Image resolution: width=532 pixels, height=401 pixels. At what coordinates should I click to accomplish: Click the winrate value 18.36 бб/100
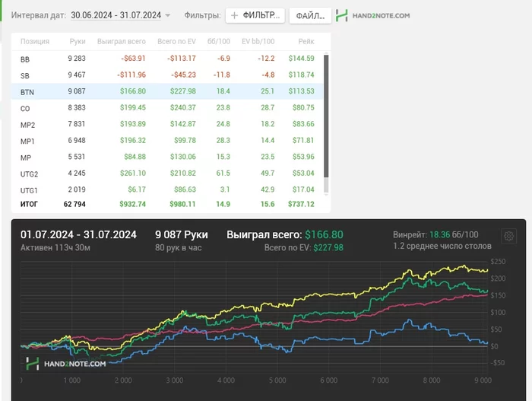pyautogui.click(x=454, y=235)
